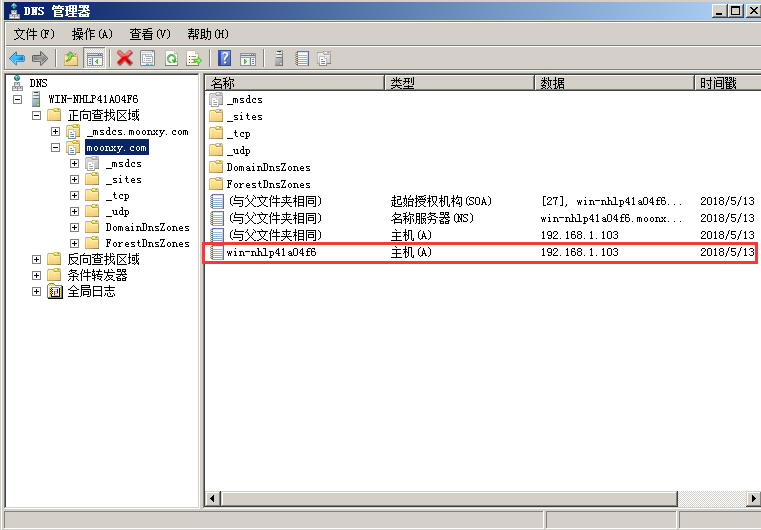Open help with the blue question mark icon
The image size is (761, 530).
[x=224, y=59]
